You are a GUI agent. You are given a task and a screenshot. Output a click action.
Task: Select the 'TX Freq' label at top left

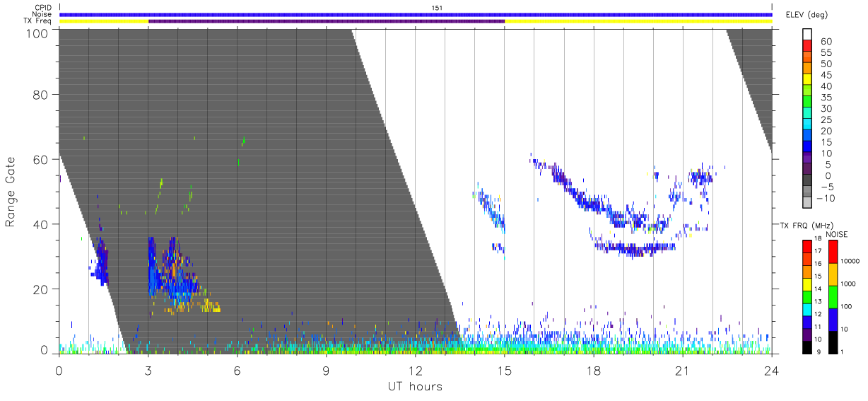[37, 21]
